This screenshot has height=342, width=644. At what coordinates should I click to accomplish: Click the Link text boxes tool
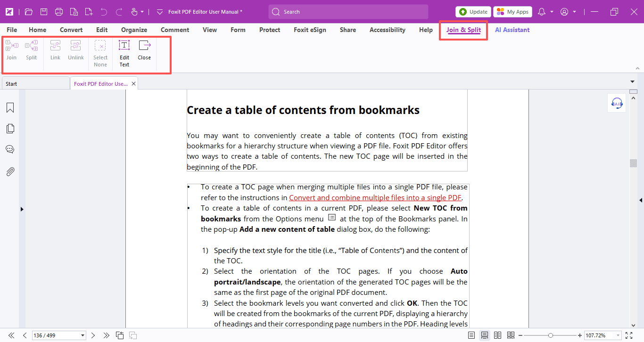click(55, 50)
